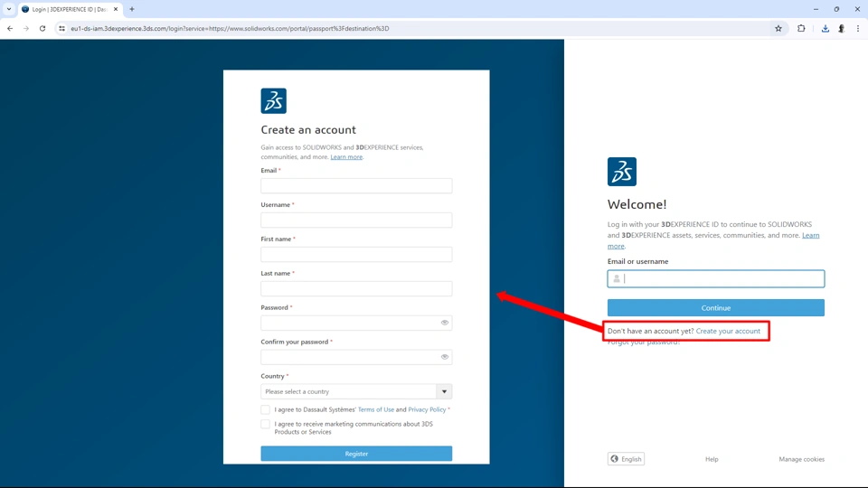The image size is (868, 488).
Task: Open site information icon in address bar
Action: 62,28
